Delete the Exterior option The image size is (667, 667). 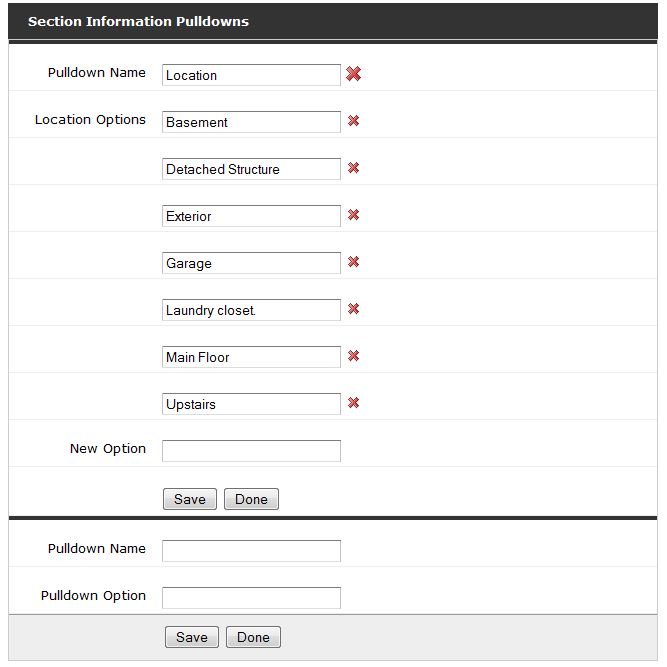[353, 215]
